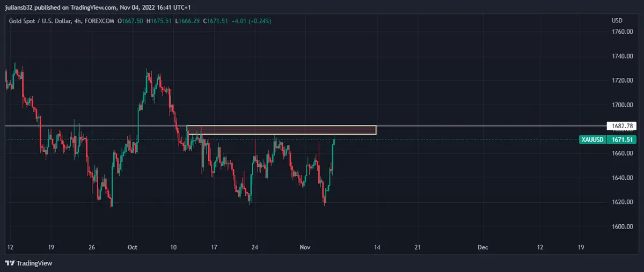Click the Oct date on time axis
Screen dimensions: 644x272
pyautogui.click(x=133, y=247)
